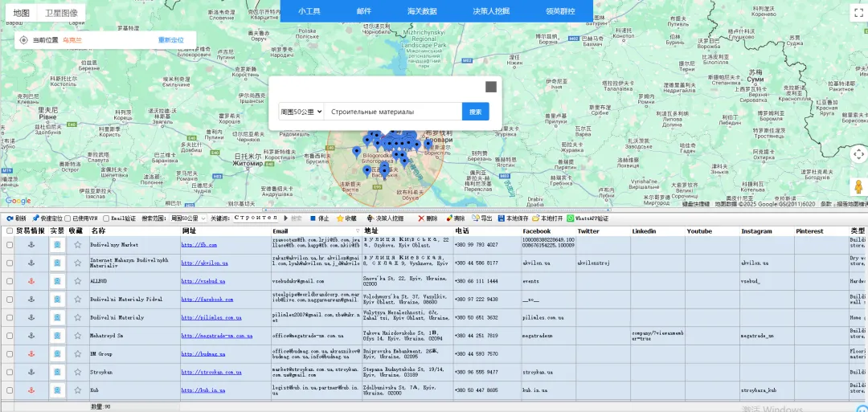The height and width of the screenshot is (412, 868).
Task: Toggle the Email验证 checkbox
Action: 106,219
